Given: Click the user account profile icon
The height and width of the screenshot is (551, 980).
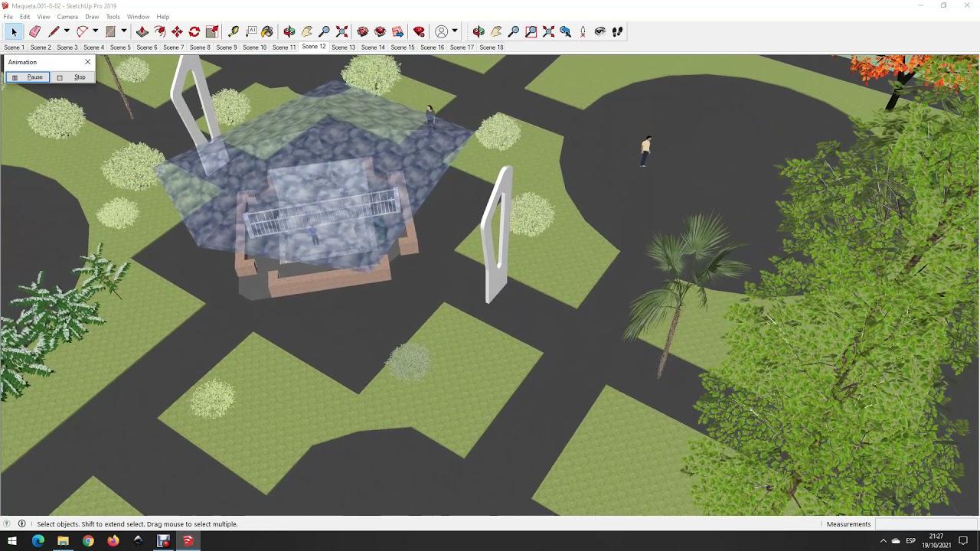Looking at the screenshot, I should tap(441, 31).
